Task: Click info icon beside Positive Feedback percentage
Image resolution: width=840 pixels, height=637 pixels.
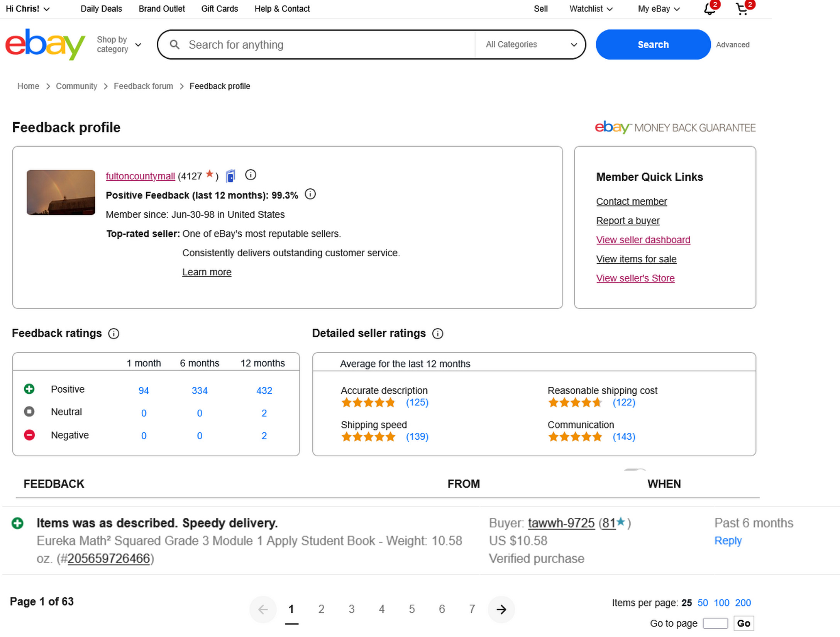Action: (x=310, y=194)
